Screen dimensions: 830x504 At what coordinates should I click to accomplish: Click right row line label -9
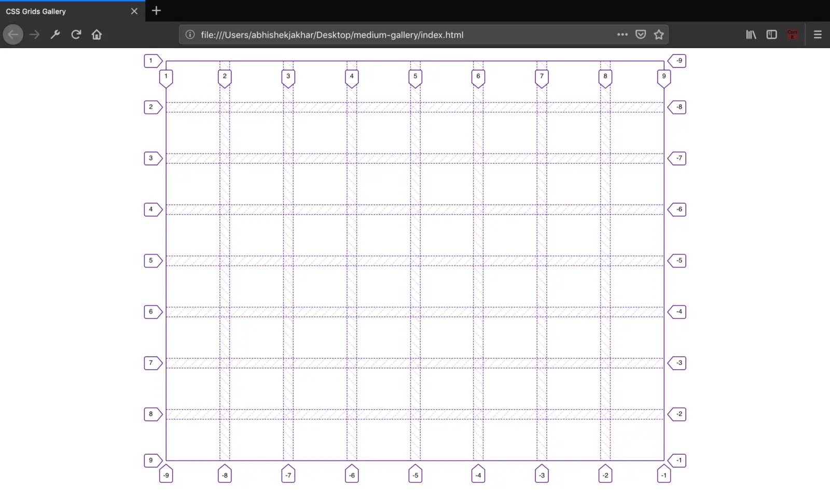677,61
